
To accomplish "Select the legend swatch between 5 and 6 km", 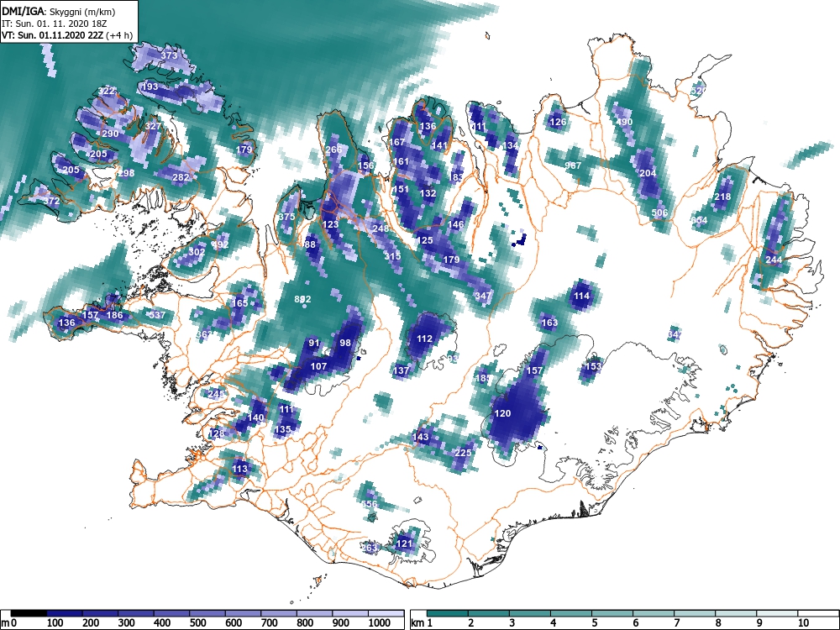I will (x=612, y=613).
